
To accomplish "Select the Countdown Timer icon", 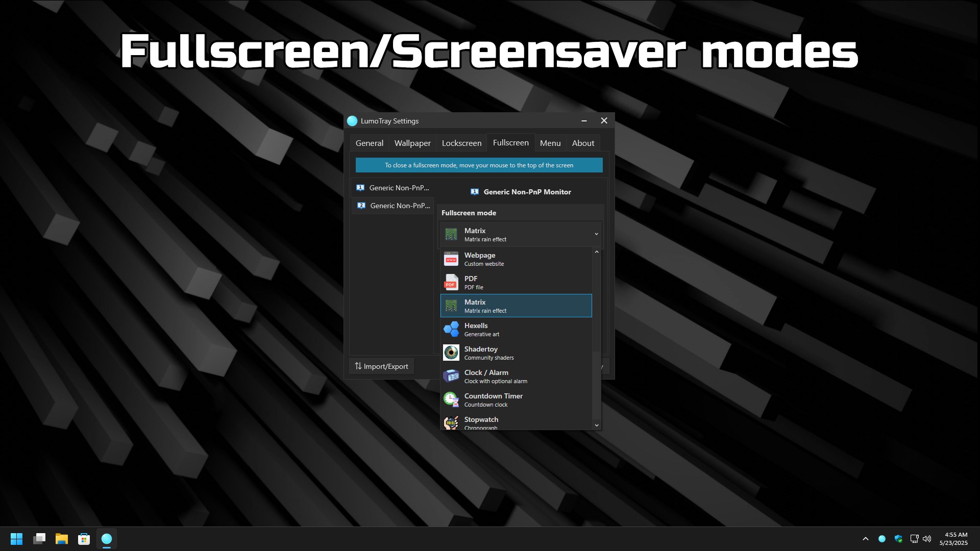I will pyautogui.click(x=451, y=400).
